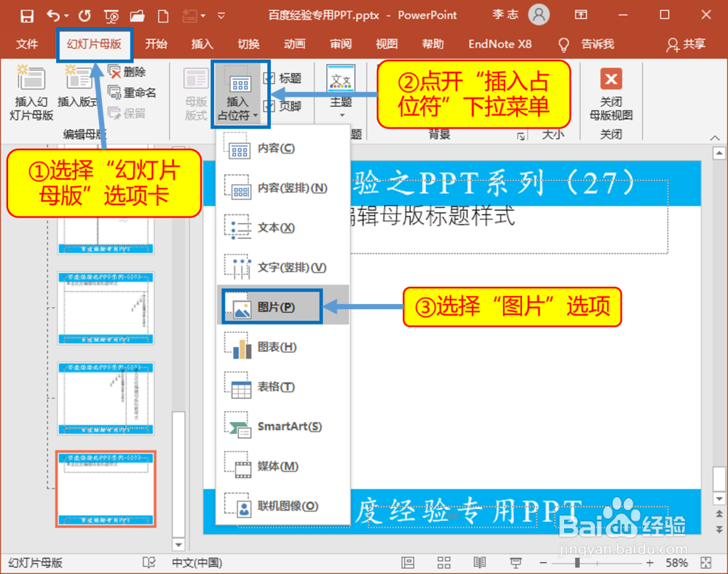Open the 主题 themes dropdown
728x574 pixels.
click(341, 92)
